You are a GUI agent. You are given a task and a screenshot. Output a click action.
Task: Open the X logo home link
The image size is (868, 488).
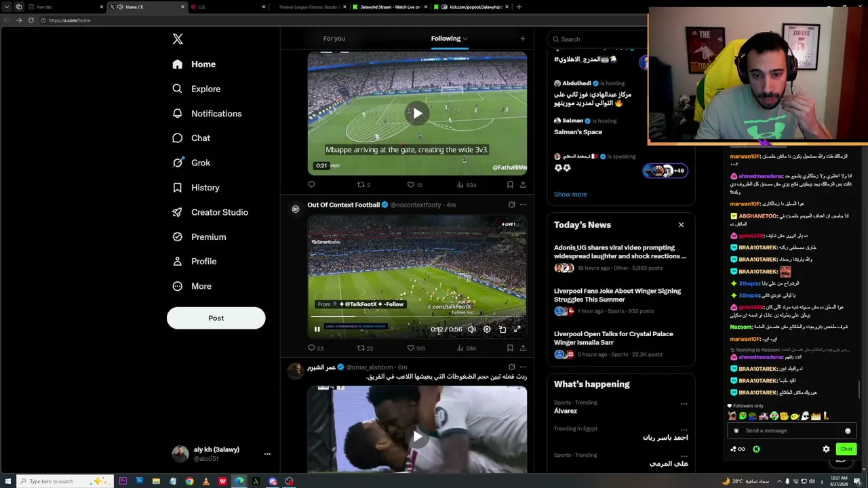[178, 39]
